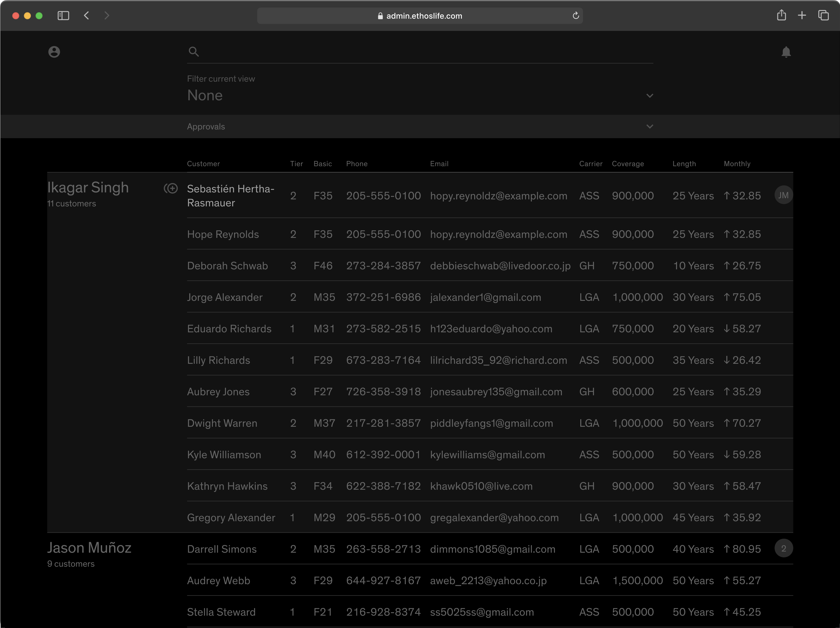
Task: Open Hope Reynolds customer row
Action: [223, 234]
